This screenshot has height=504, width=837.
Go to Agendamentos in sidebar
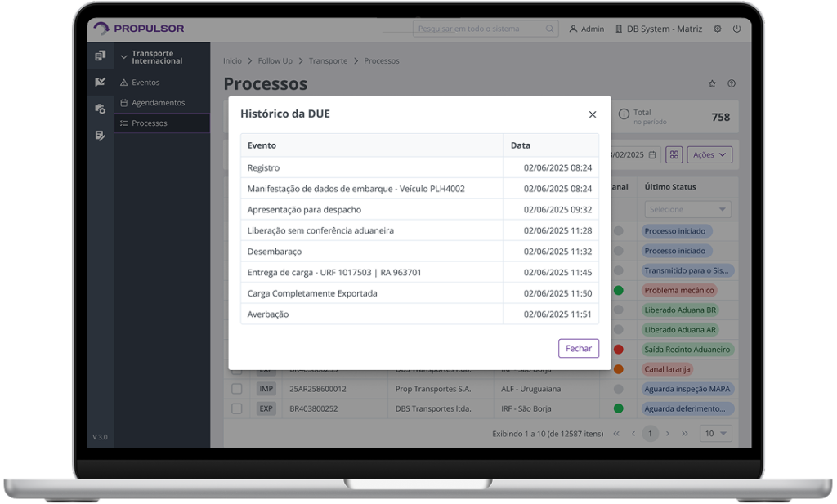pyautogui.click(x=157, y=103)
